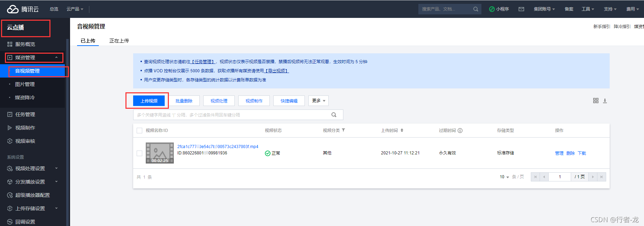Viewport: 644px width, 226px height.
Task: Open the 【导出视频】 link in notice
Action: point(277,71)
